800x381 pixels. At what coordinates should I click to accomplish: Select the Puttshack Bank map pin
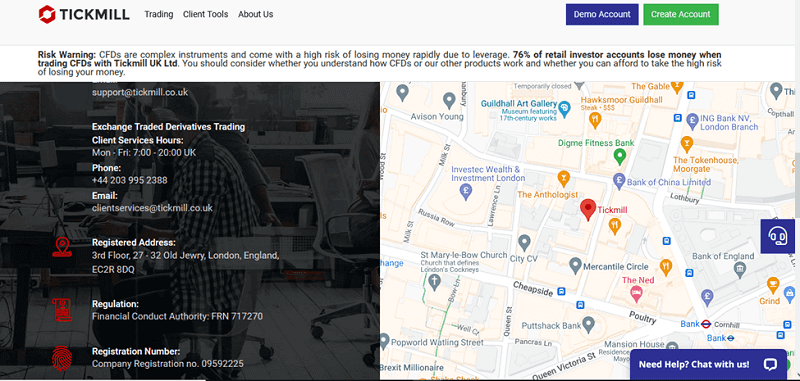pyautogui.click(x=588, y=324)
